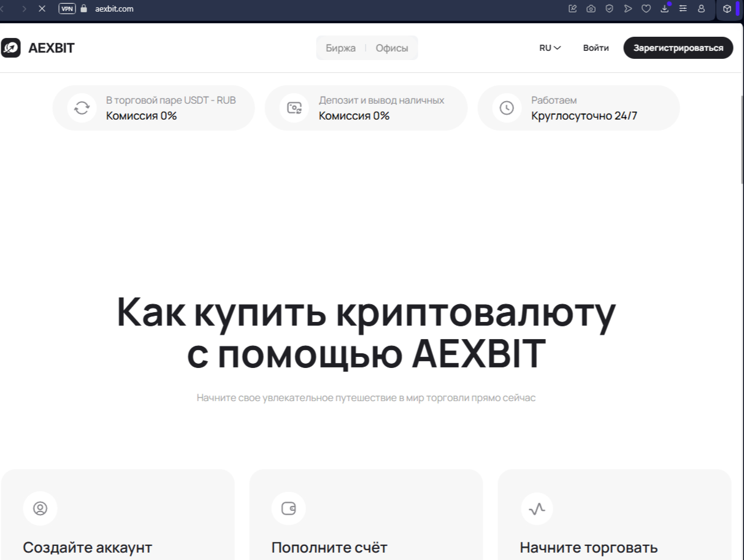Click the Пополните счёт card title

coord(329,547)
